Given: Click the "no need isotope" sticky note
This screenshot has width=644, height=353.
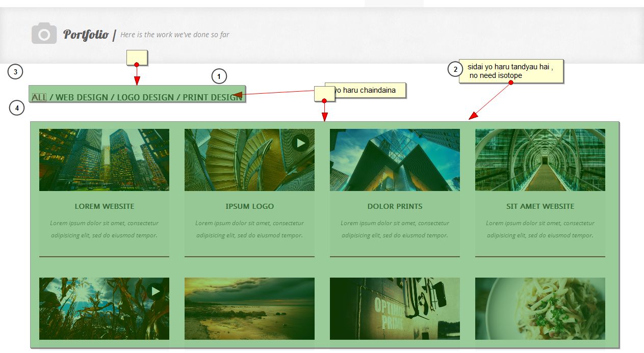Looking at the screenshot, I should tap(511, 71).
